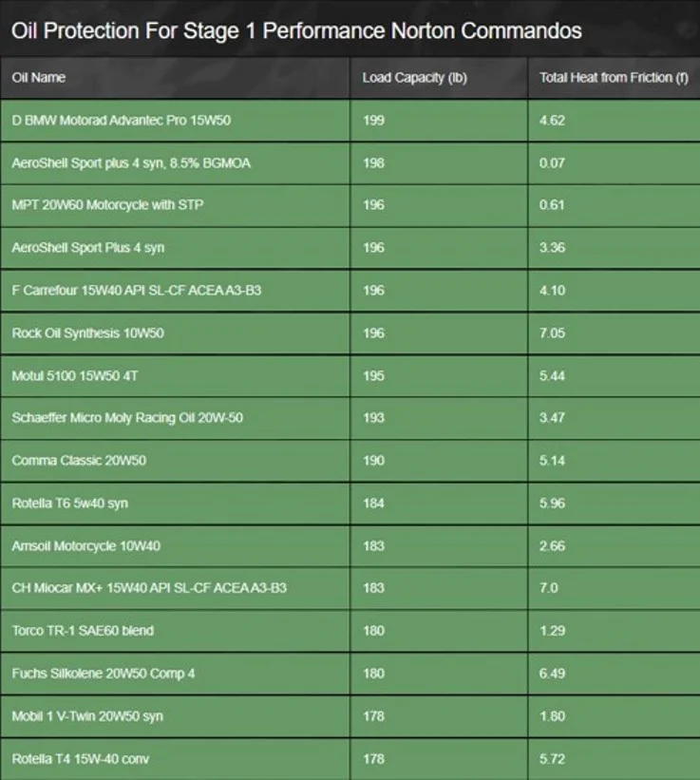Click F Carrefour 15W40 API SL-CF entry
This screenshot has width=700, height=780.
tap(136, 290)
